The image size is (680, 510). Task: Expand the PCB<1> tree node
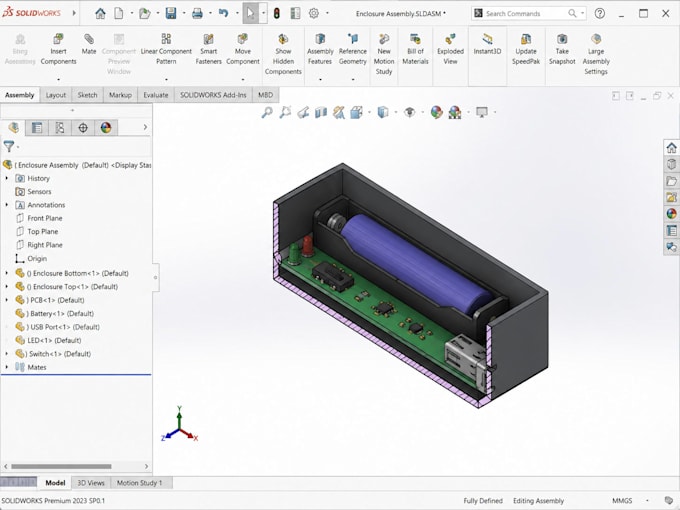click(x=7, y=300)
